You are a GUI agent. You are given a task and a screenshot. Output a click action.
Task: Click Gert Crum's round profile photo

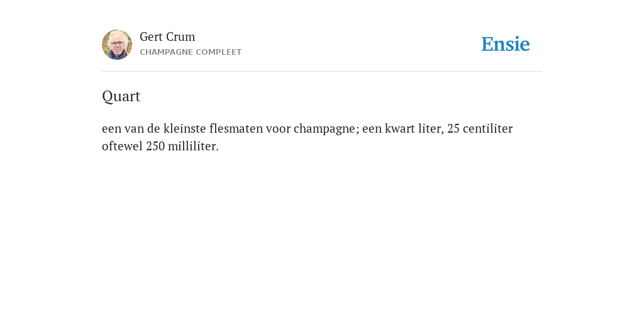(x=117, y=45)
